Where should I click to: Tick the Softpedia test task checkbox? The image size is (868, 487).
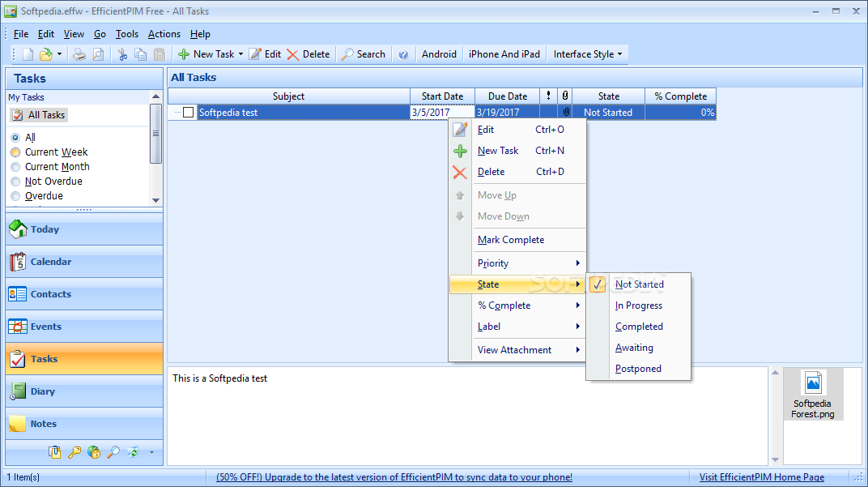click(x=188, y=113)
